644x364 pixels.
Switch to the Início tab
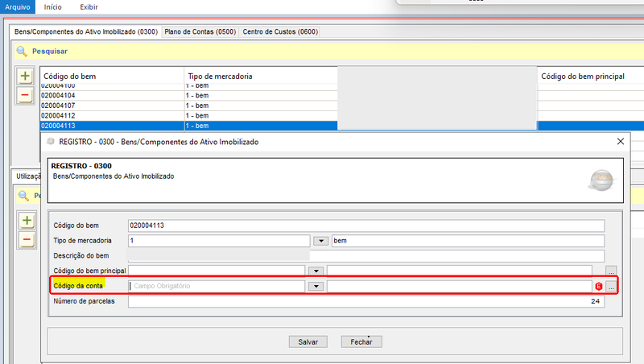pos(53,7)
